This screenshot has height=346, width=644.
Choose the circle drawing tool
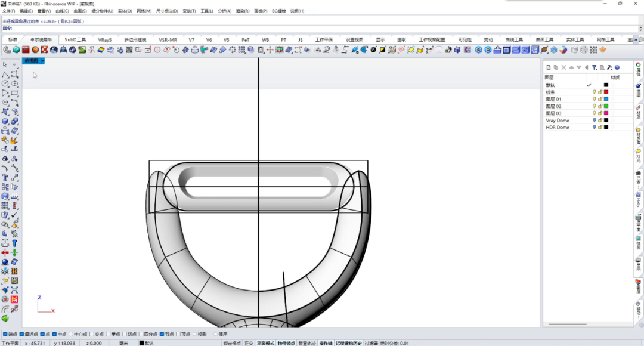click(5, 84)
